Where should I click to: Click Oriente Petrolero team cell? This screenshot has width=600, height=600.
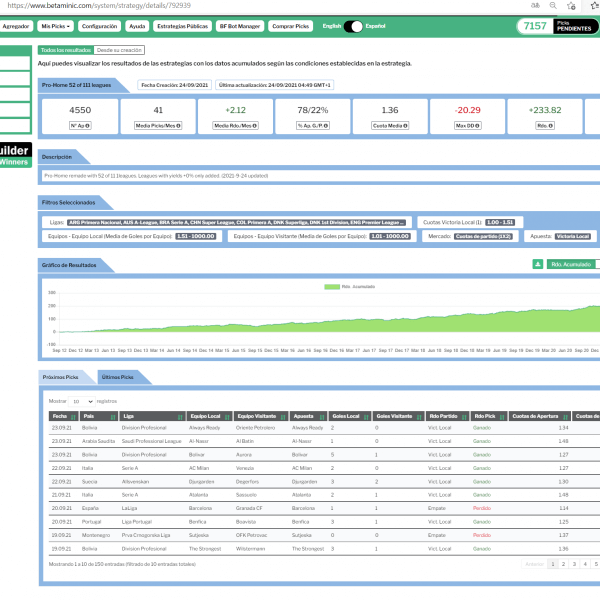point(255,428)
